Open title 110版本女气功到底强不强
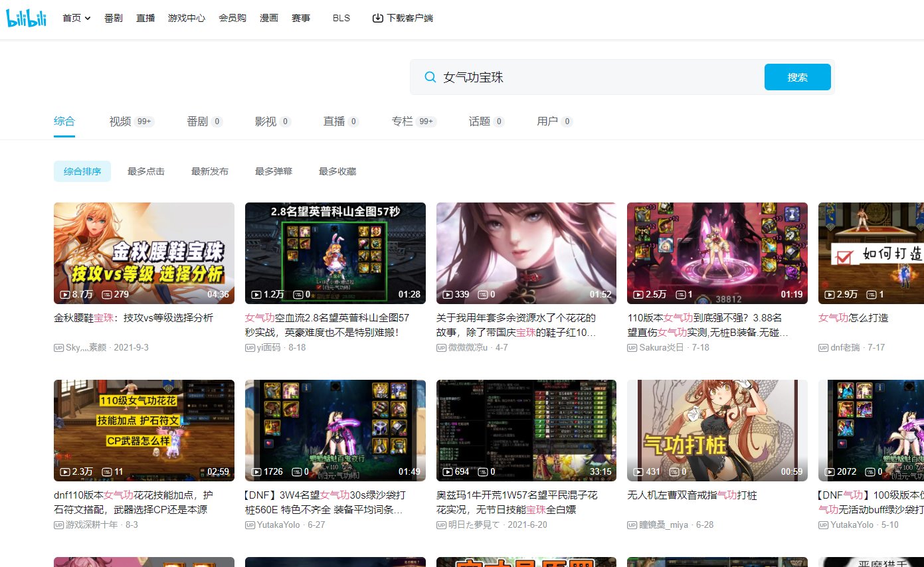The height and width of the screenshot is (567, 924). tap(708, 325)
